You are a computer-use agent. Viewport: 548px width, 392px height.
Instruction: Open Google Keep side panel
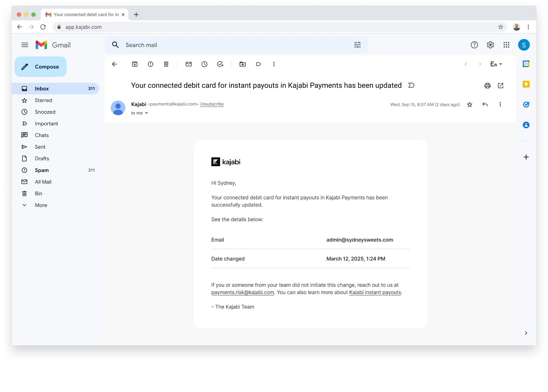coord(526,84)
